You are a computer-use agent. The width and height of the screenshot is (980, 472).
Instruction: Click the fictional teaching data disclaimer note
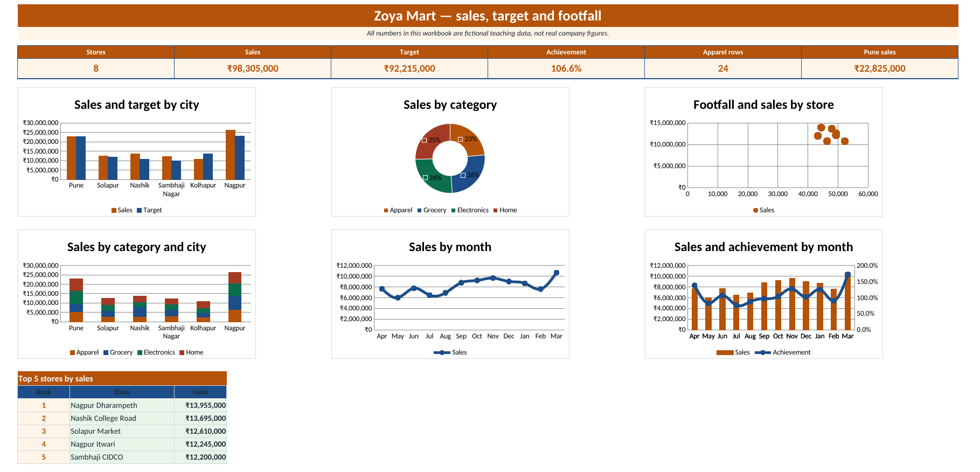(x=488, y=33)
